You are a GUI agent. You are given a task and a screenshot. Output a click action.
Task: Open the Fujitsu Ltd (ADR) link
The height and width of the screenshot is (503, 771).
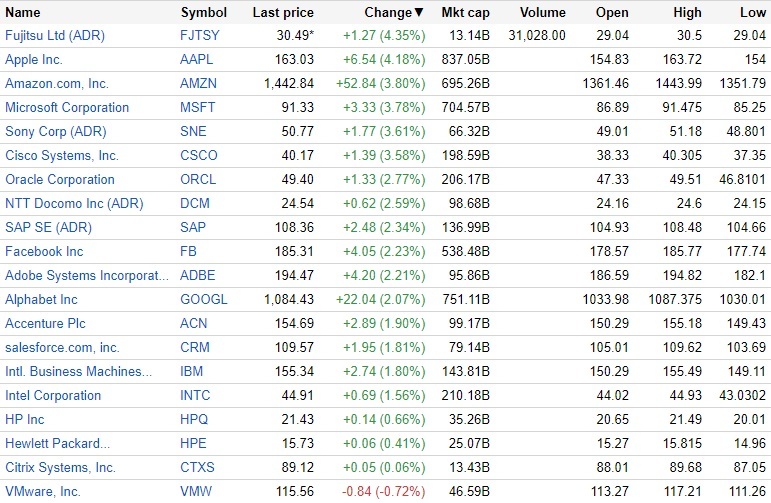click(x=54, y=35)
